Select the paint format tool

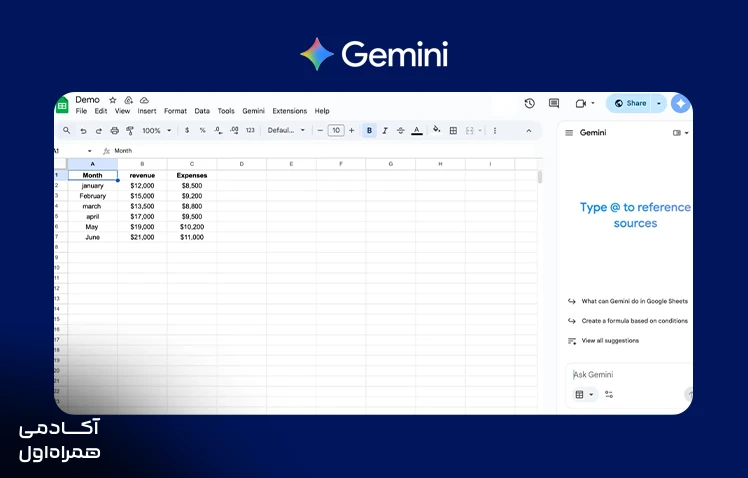[x=130, y=131]
